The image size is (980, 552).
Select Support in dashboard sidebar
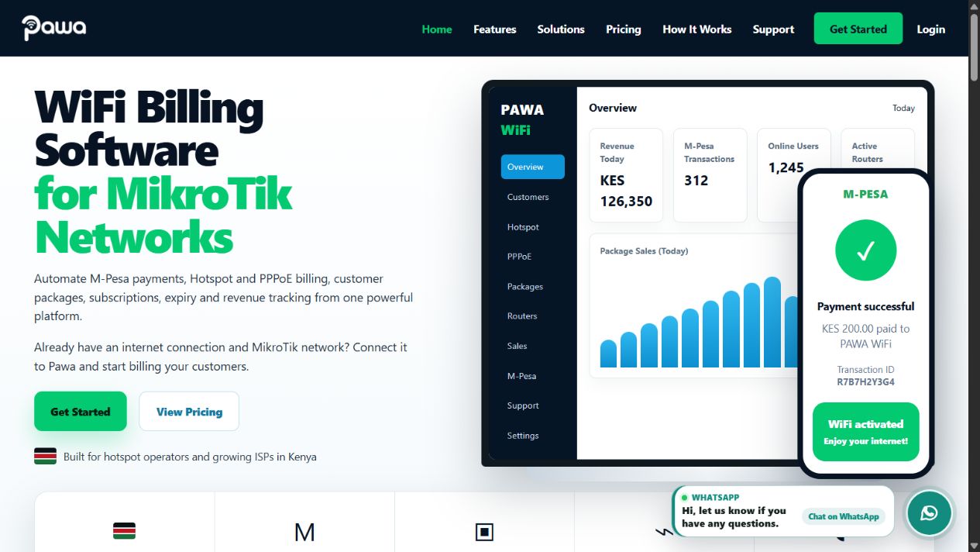(523, 405)
